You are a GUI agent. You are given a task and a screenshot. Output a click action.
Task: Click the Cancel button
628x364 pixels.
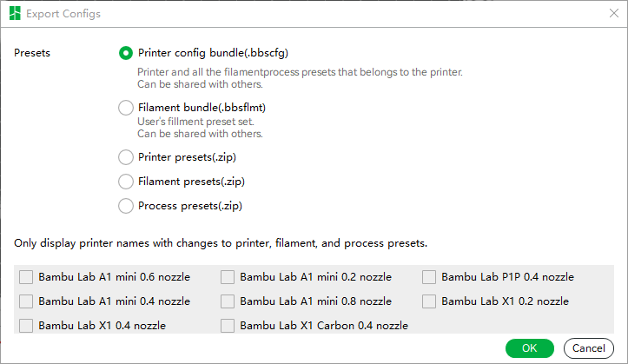589,348
